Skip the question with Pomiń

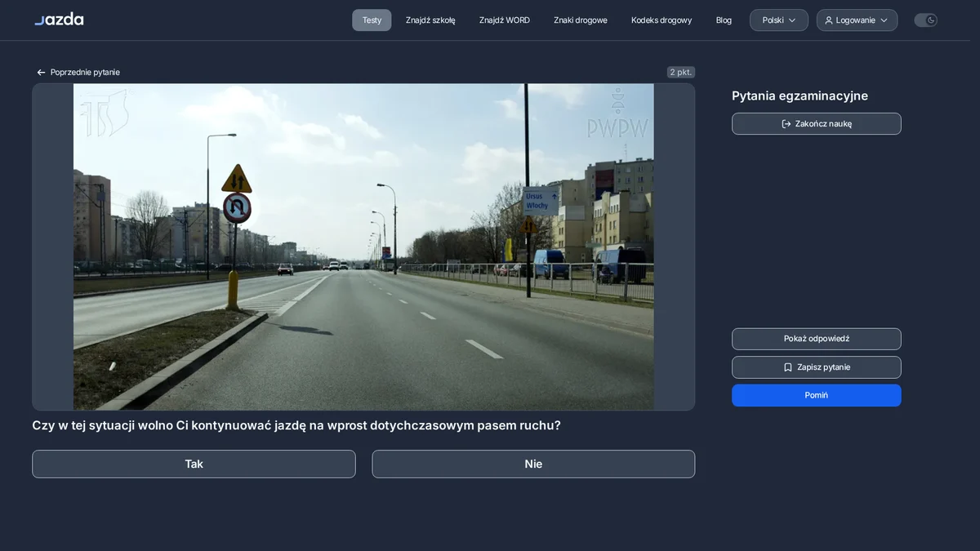click(817, 395)
